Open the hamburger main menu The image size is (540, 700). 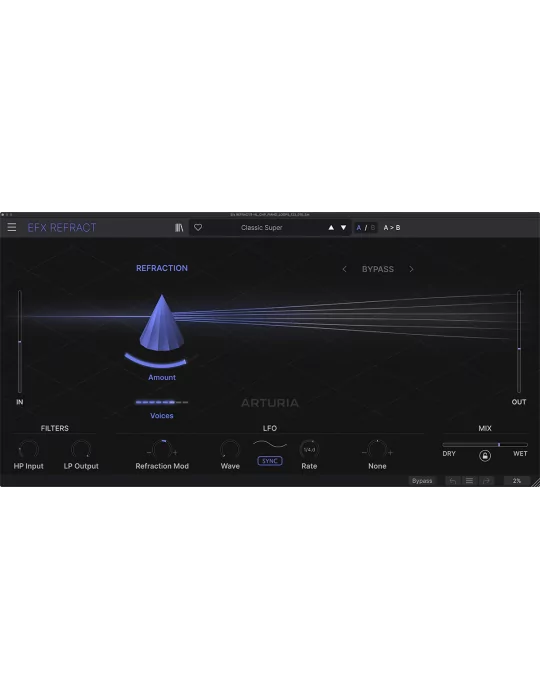click(12, 227)
